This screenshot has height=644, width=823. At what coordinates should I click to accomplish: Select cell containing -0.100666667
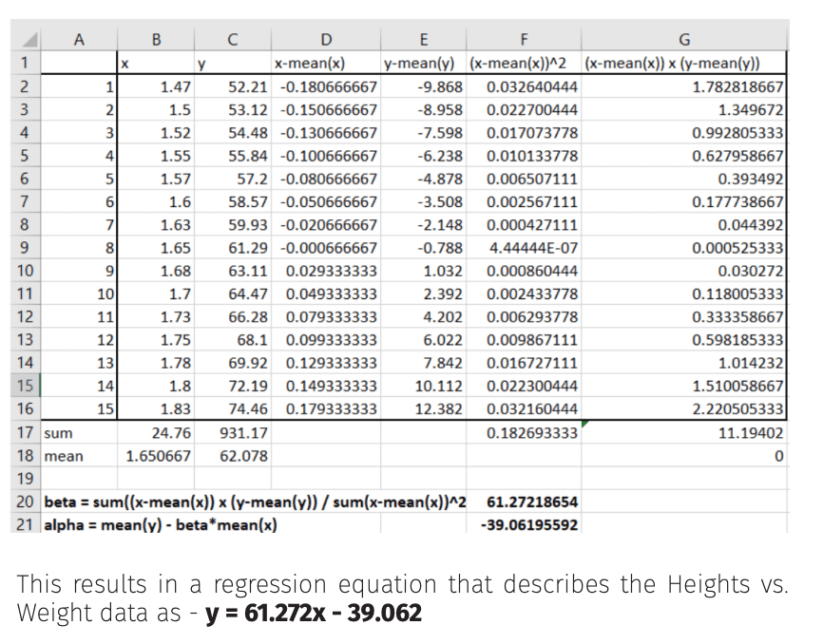tap(326, 156)
